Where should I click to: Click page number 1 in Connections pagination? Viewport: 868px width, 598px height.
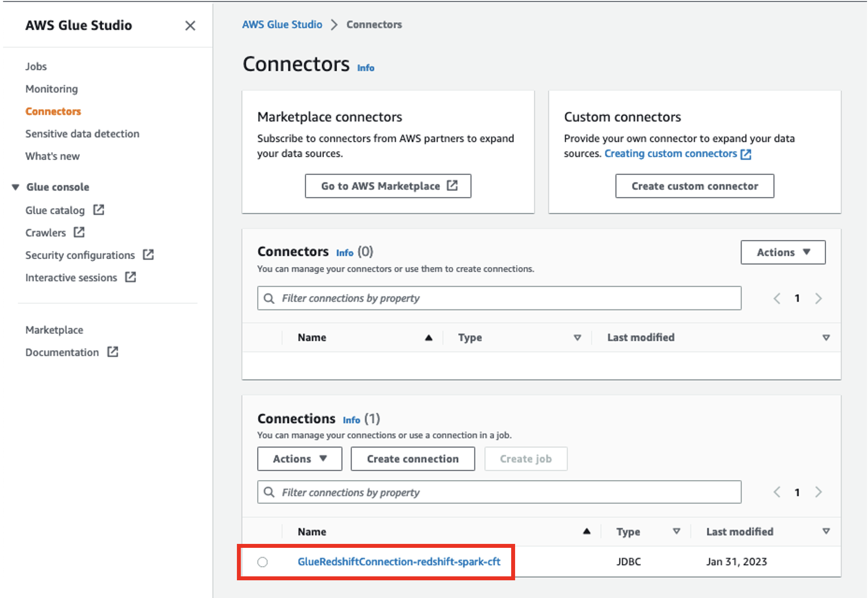pos(797,492)
